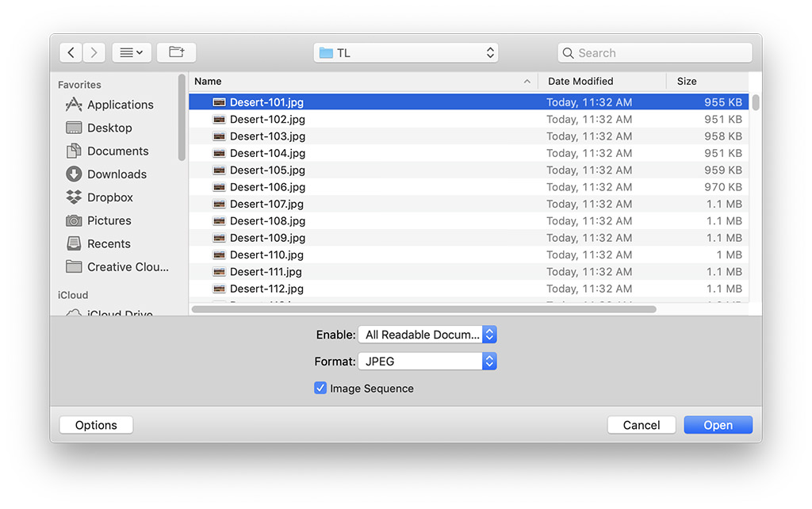The height and width of the screenshot is (509, 812).
Task: Select file Desert-109.jpg
Action: pos(469,238)
